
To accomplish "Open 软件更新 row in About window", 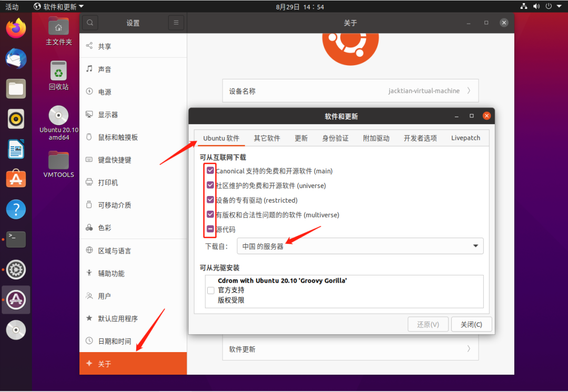I will [350, 349].
